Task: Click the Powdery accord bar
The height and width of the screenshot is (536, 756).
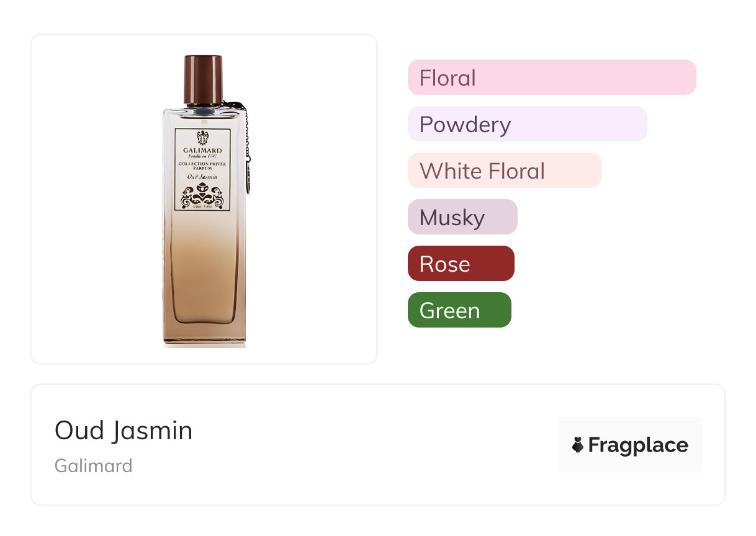Action: [527, 124]
